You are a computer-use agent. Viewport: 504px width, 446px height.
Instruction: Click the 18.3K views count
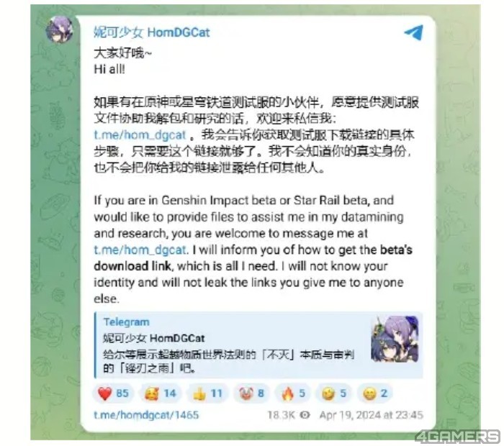(x=281, y=415)
